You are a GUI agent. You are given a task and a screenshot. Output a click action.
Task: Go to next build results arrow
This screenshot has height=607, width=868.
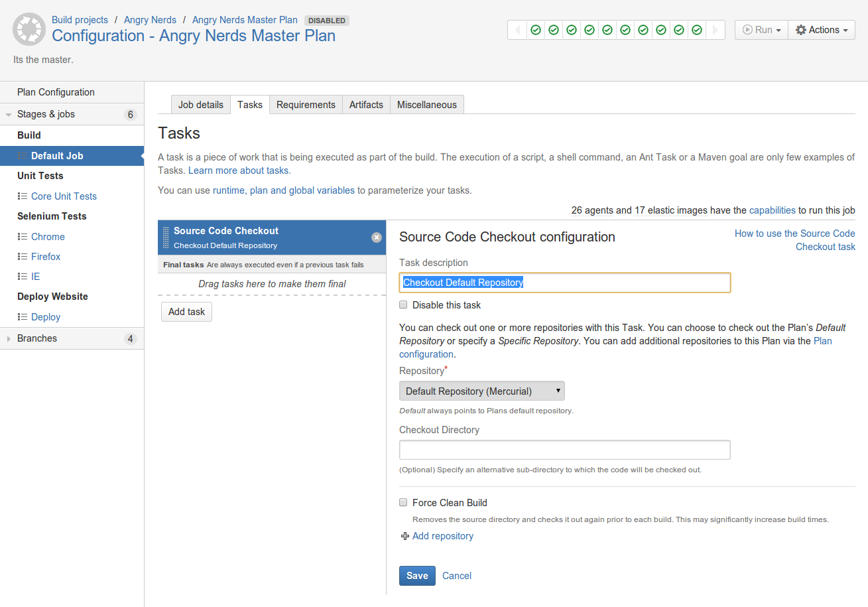pyautogui.click(x=715, y=30)
